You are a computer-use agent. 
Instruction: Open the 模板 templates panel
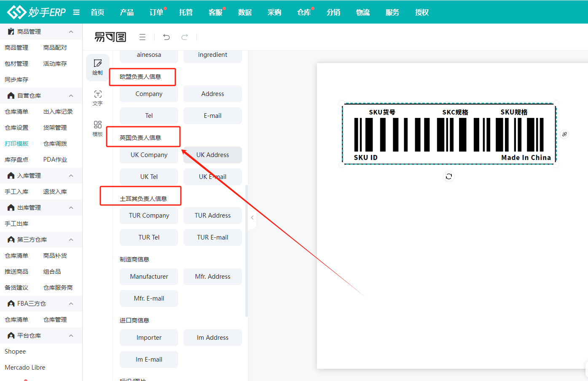pyautogui.click(x=97, y=128)
